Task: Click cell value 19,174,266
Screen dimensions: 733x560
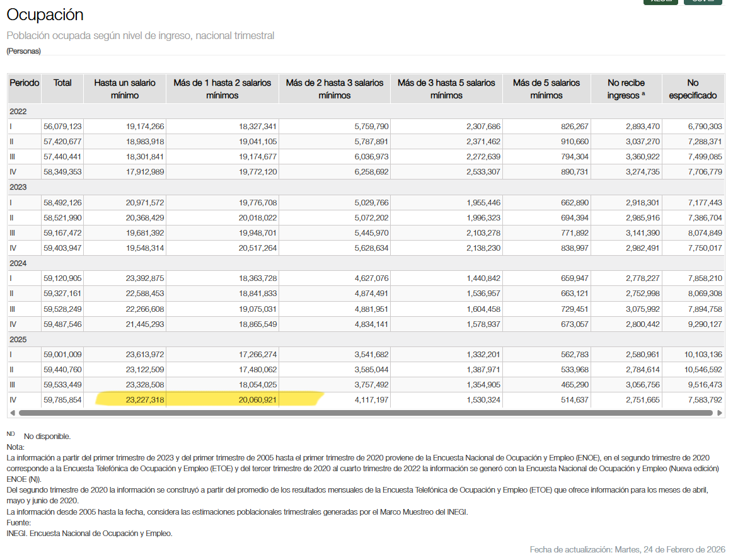Action: tap(145, 126)
